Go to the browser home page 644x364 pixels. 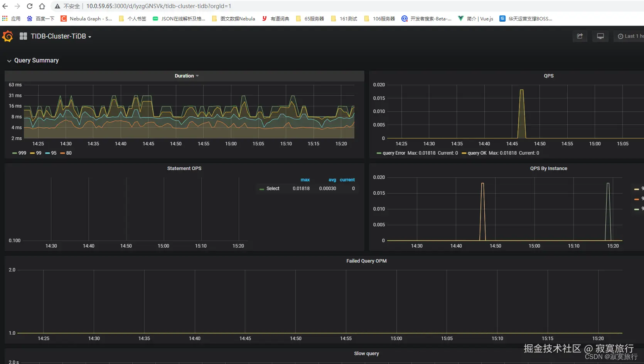(42, 6)
